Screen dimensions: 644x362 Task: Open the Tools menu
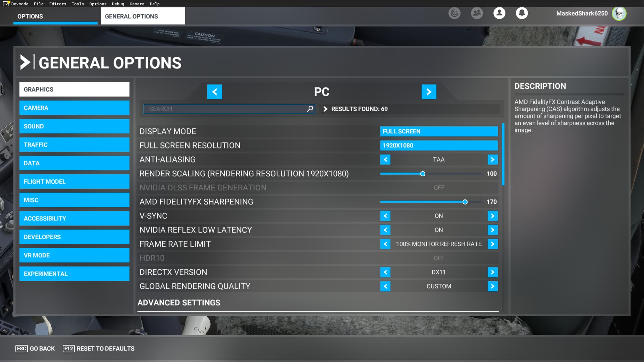click(77, 4)
